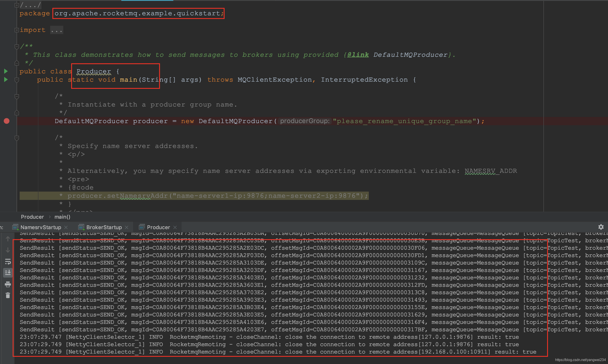Close the Producer run tab

coord(175,227)
